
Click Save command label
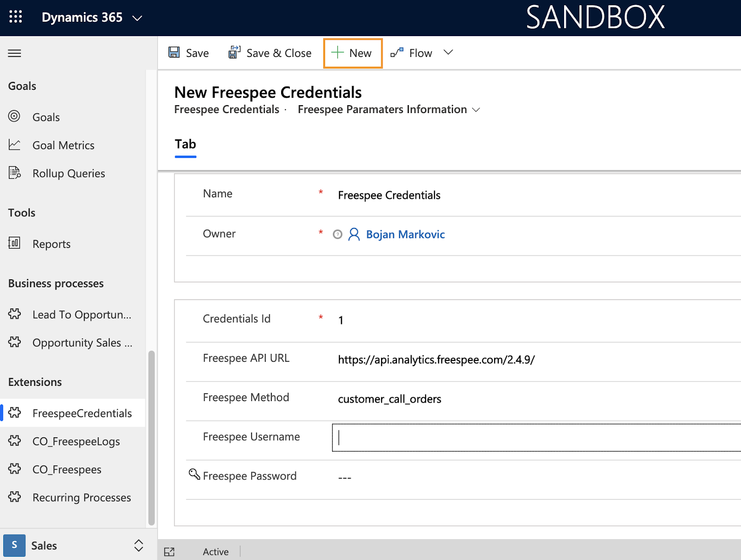197,53
